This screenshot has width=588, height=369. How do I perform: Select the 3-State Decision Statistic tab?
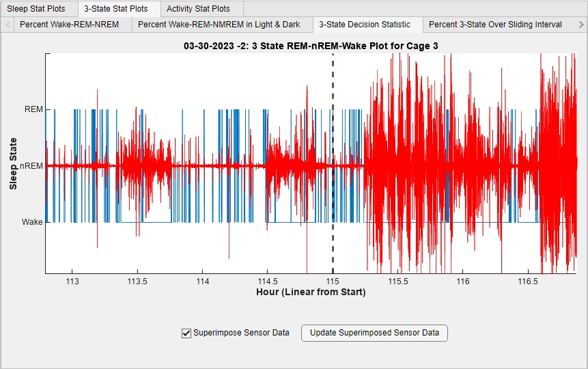(x=365, y=25)
